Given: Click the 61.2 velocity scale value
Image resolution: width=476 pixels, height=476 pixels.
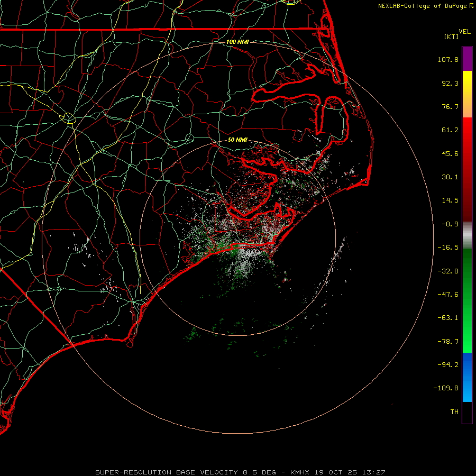Looking at the screenshot, I should point(450,130).
